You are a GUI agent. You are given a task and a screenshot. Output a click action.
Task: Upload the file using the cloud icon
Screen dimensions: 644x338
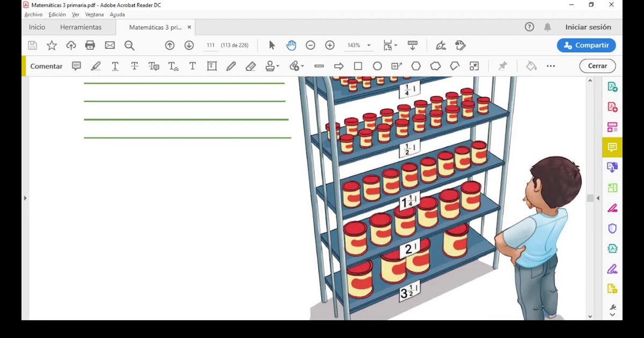tap(71, 46)
